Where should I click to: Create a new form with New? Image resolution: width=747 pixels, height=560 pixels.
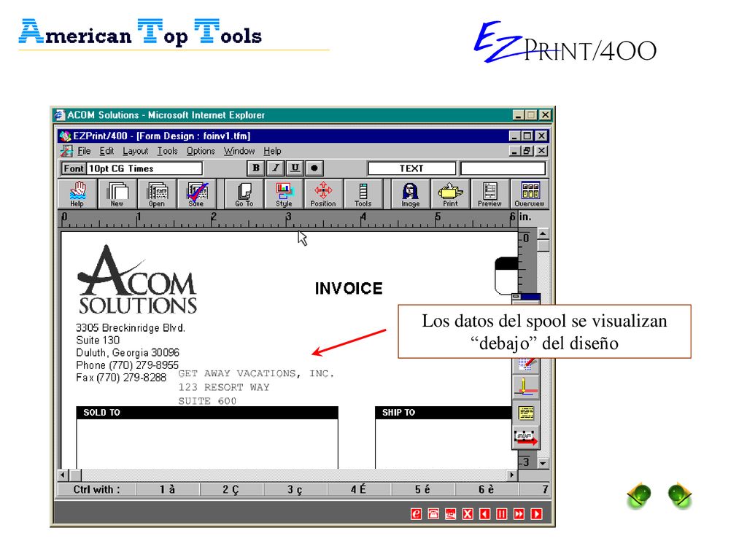click(x=117, y=194)
